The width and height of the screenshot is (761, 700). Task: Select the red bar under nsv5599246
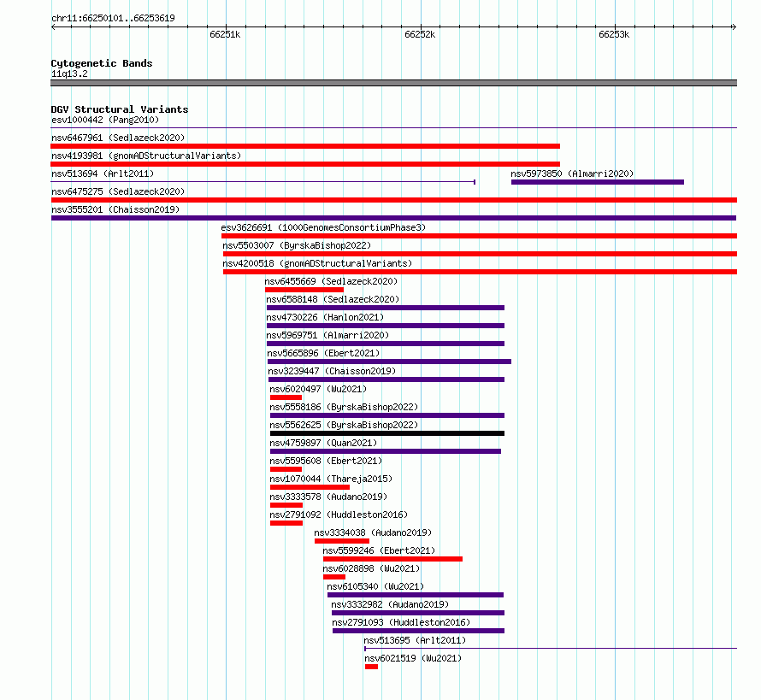pos(392,559)
